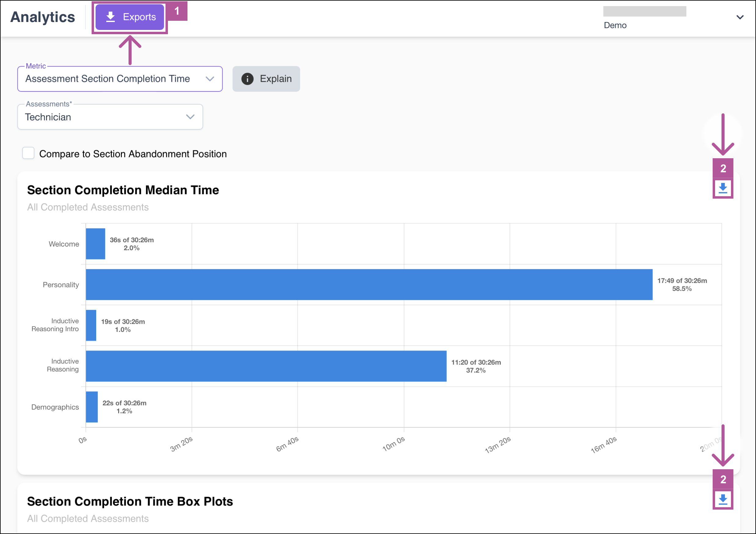756x534 pixels.
Task: Click the Section Completion Median Time heading
Action: (x=123, y=190)
